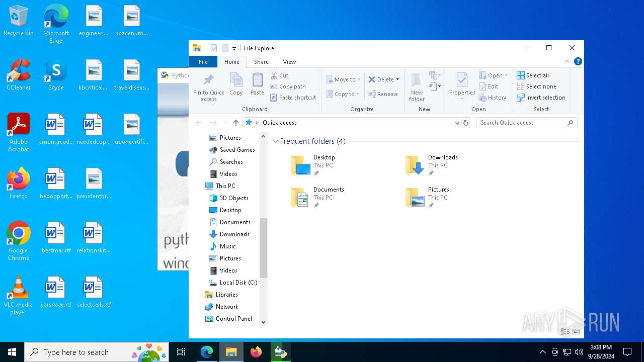Select Adobe Acrobat desktop icon

[19, 133]
